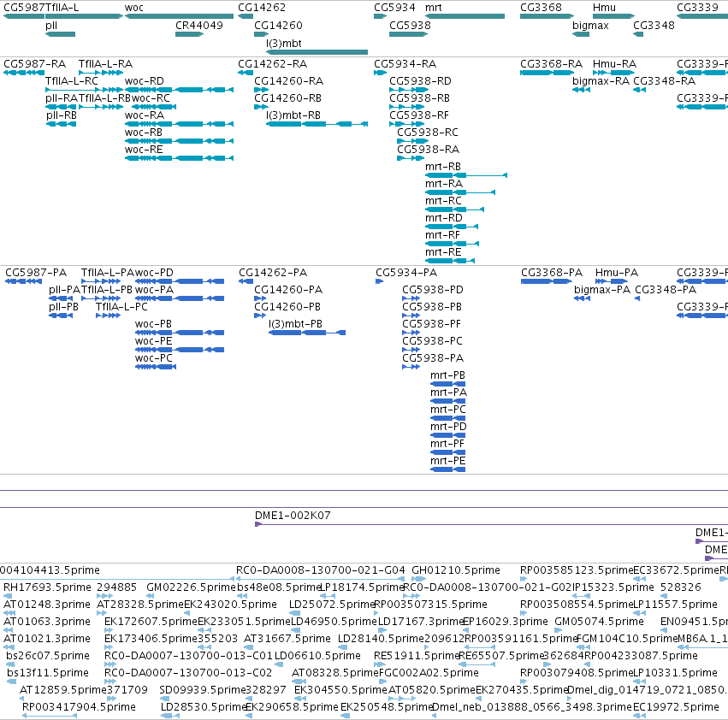Click transcript TfIIA-L-RC
728x720 pixels.
point(84,90)
